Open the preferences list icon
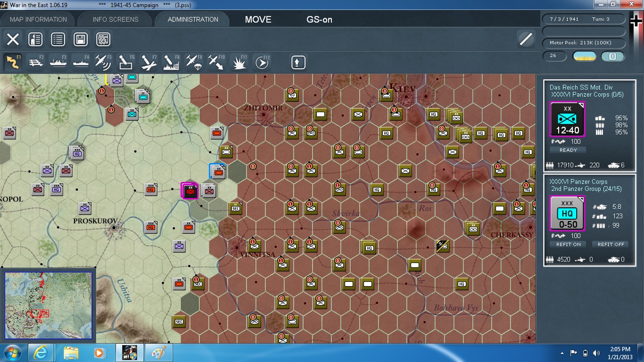Screen dimensions: 644x362 (58, 39)
